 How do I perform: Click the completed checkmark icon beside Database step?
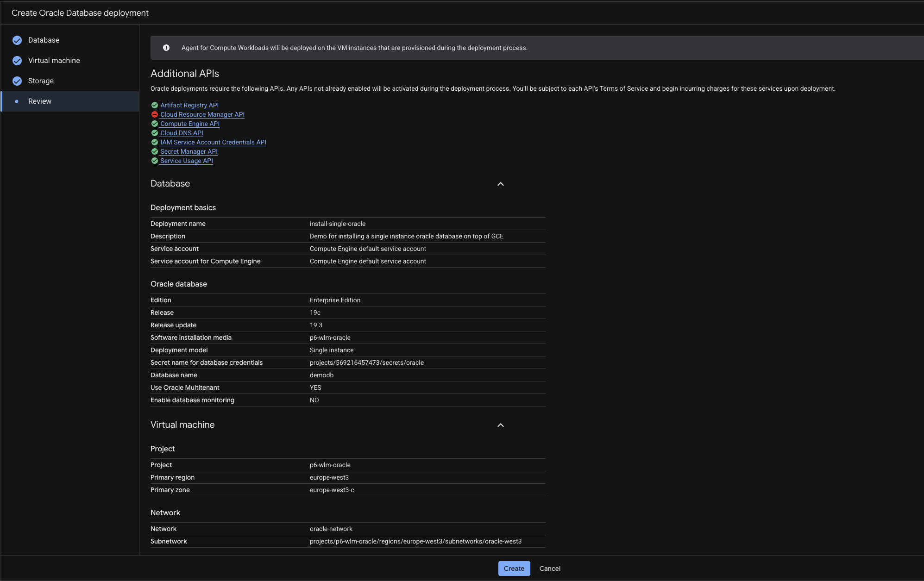tap(17, 40)
